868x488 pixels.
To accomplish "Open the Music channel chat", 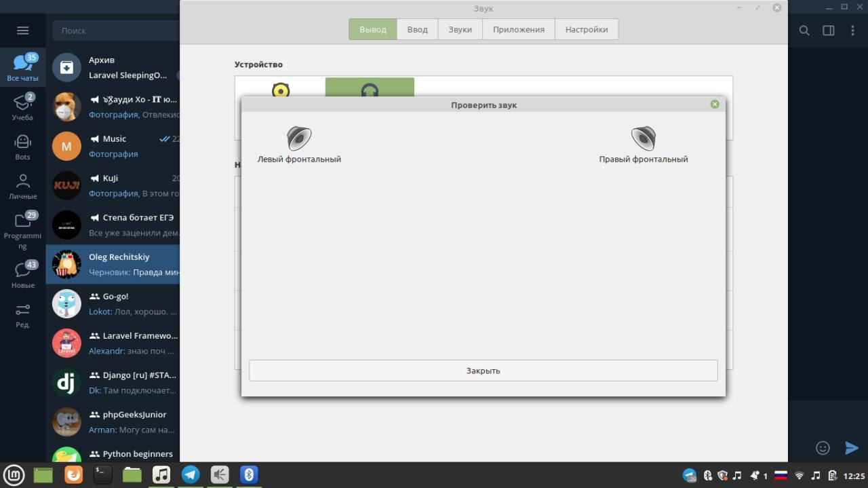I will pos(113,146).
